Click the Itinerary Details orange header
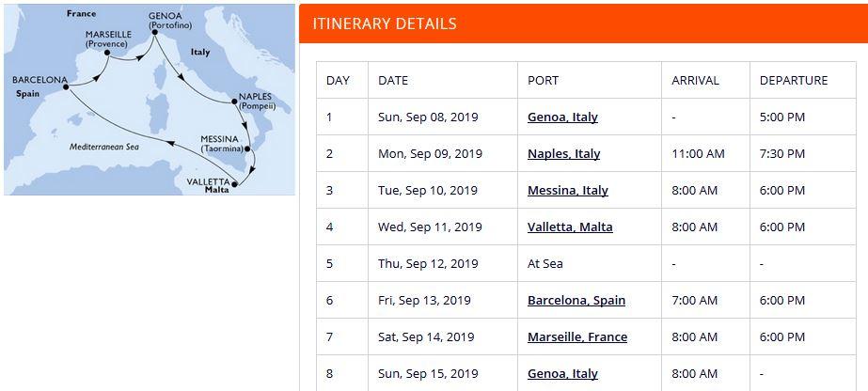 coord(581,23)
